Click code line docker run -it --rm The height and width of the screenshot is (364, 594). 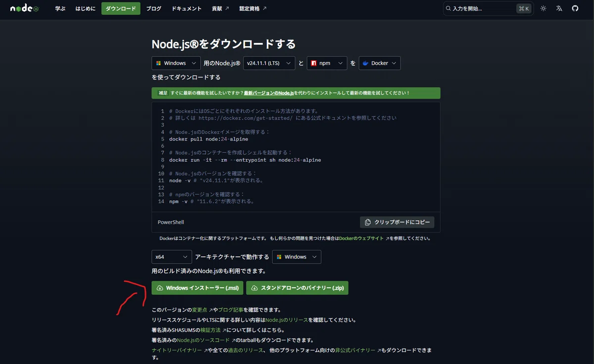(245, 160)
